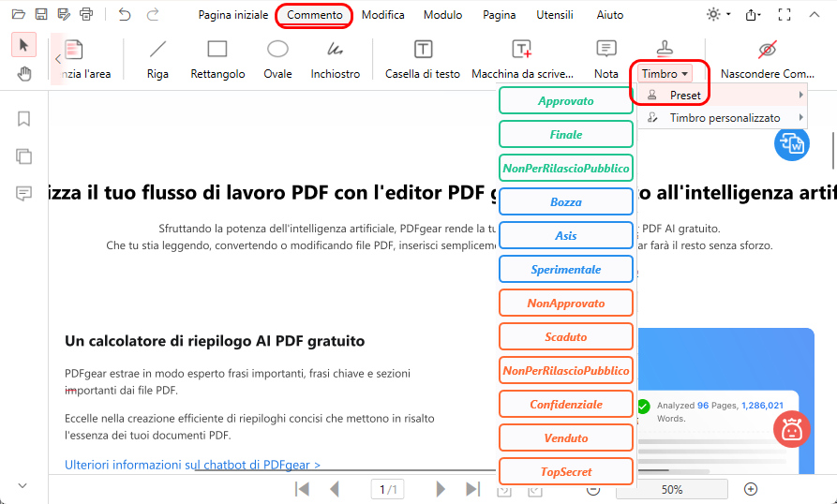Switch to the Modifica tab
The width and height of the screenshot is (837, 504).
click(x=382, y=15)
